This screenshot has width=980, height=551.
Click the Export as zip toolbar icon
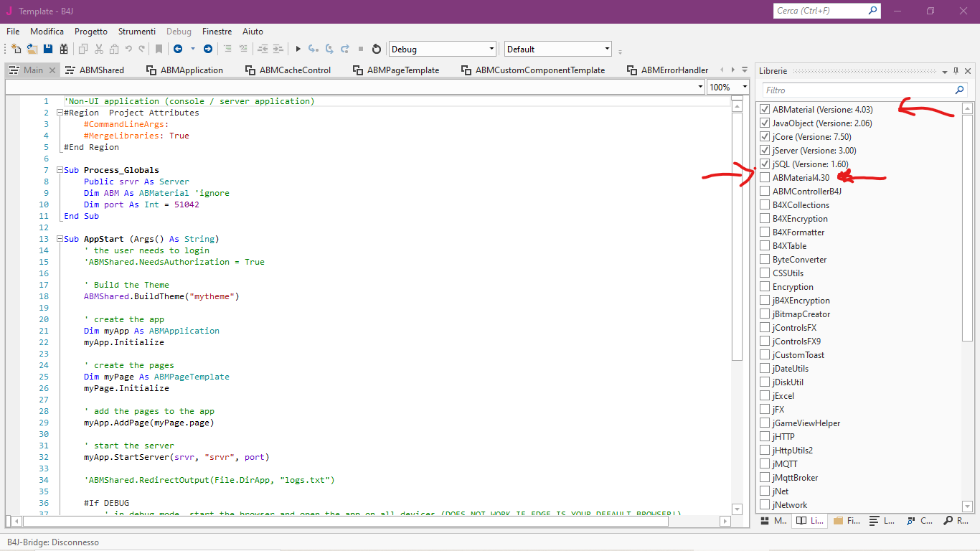[x=64, y=49]
